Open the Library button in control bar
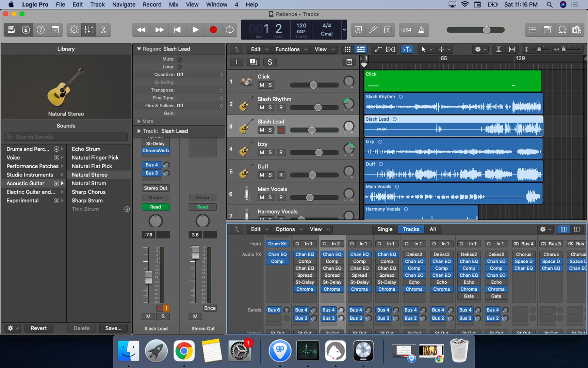The width and height of the screenshot is (588, 368). pos(11,30)
